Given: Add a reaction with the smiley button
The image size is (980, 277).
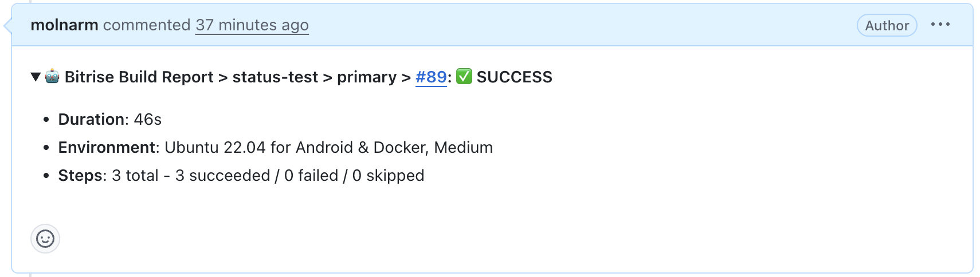Looking at the screenshot, I should tap(45, 239).
